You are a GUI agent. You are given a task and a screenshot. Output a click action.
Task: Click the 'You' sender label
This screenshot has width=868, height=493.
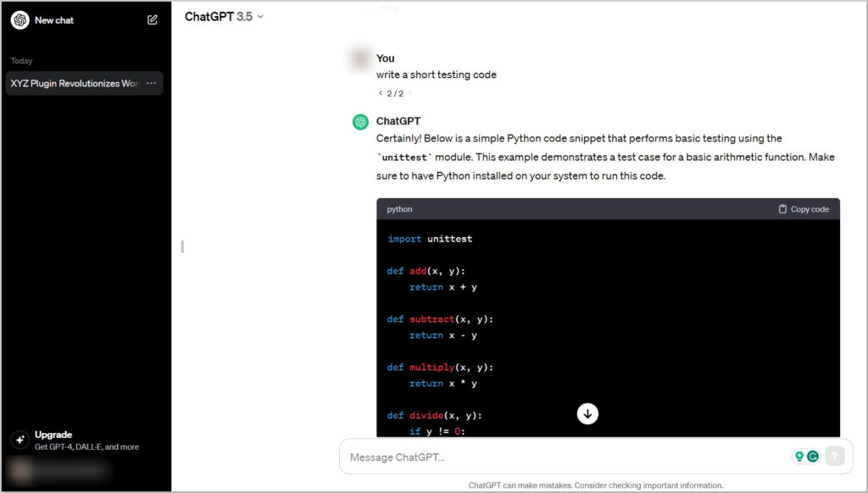pos(386,58)
